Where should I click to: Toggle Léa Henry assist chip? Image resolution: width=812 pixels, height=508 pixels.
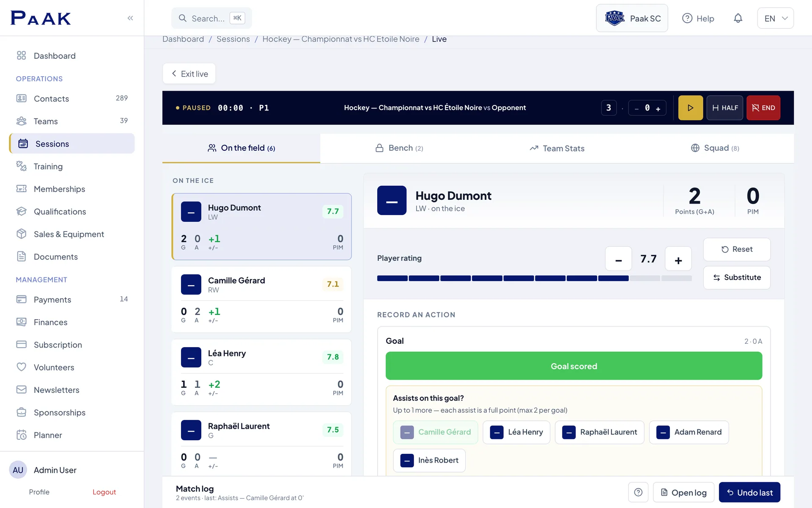pyautogui.click(x=516, y=432)
